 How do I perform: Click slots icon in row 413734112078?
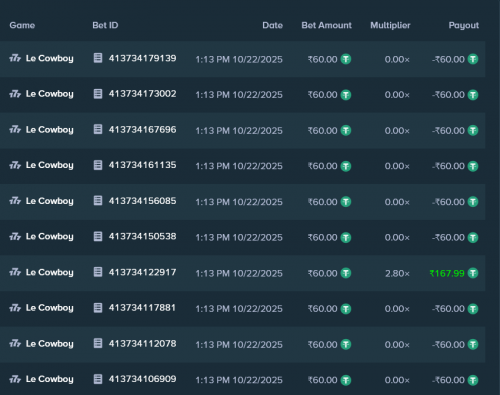pos(15,344)
